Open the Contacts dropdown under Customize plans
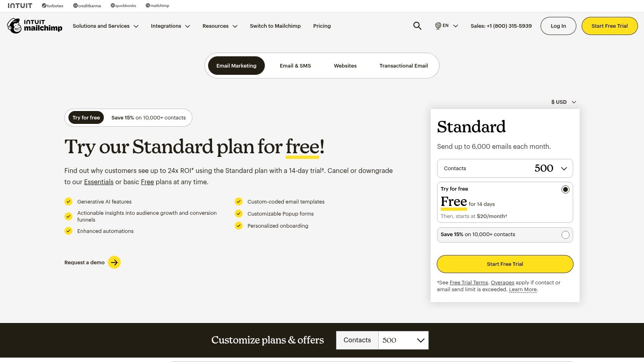The height and width of the screenshot is (362, 644). tap(403, 340)
